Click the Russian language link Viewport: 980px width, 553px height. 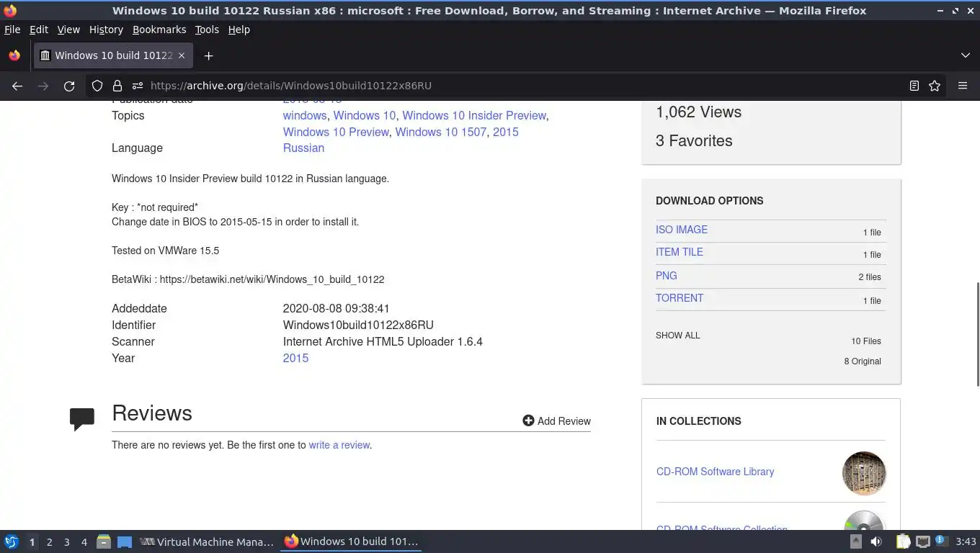tap(303, 148)
